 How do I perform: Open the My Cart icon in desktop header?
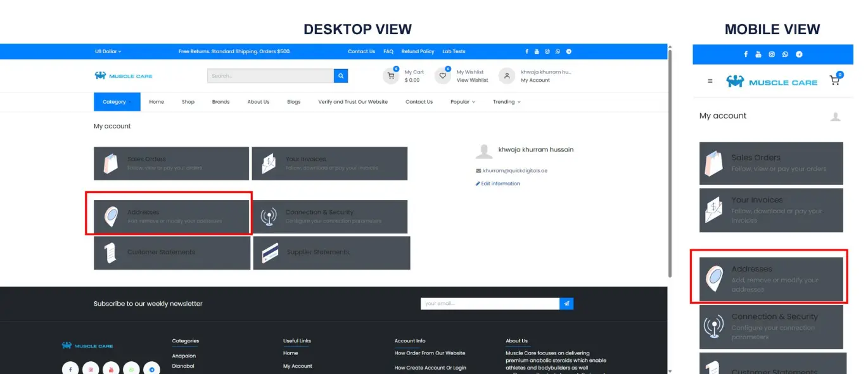(391, 76)
